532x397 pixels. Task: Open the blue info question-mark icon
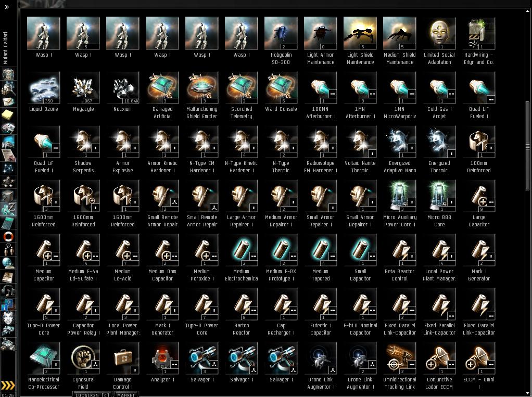(8, 304)
